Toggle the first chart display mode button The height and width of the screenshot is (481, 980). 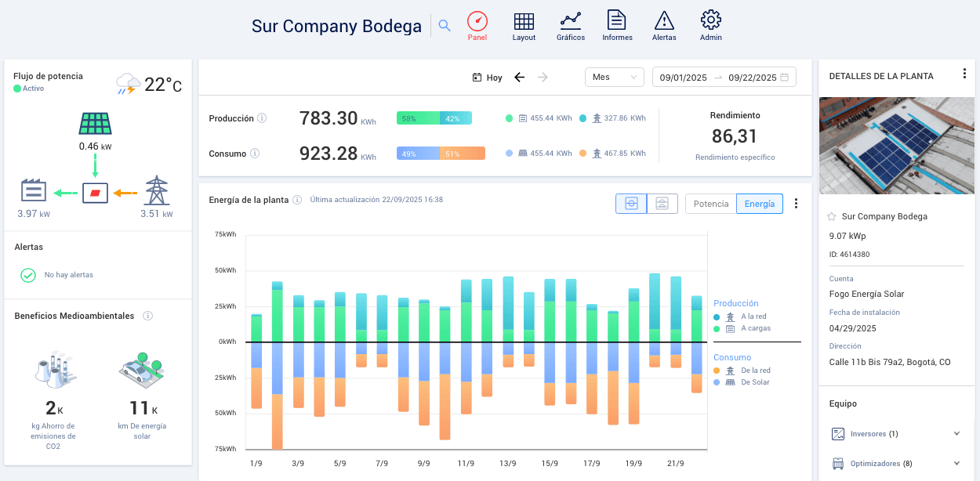(630, 204)
